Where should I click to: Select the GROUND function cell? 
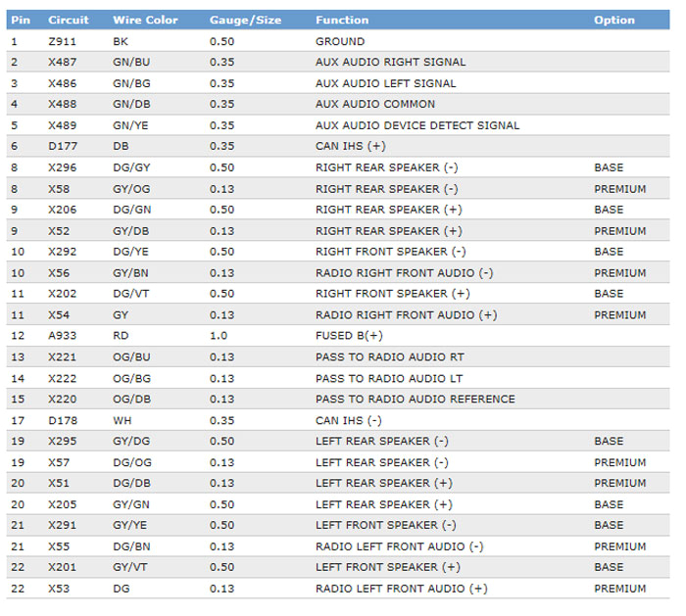pyautogui.click(x=339, y=41)
